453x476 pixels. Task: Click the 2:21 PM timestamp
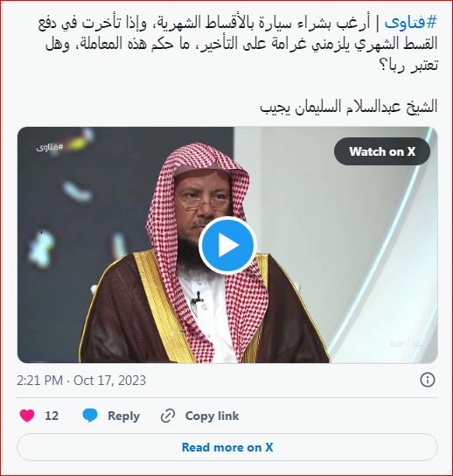point(39,381)
